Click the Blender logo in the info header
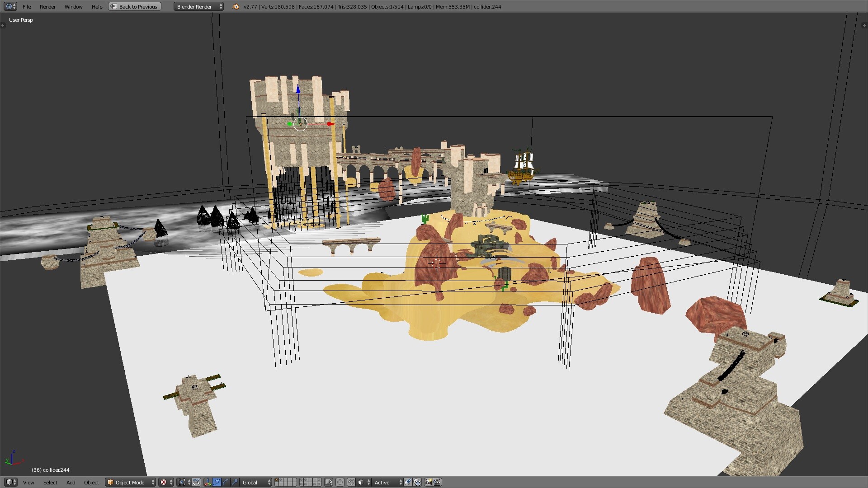Image resolution: width=868 pixels, height=488 pixels. click(235, 7)
